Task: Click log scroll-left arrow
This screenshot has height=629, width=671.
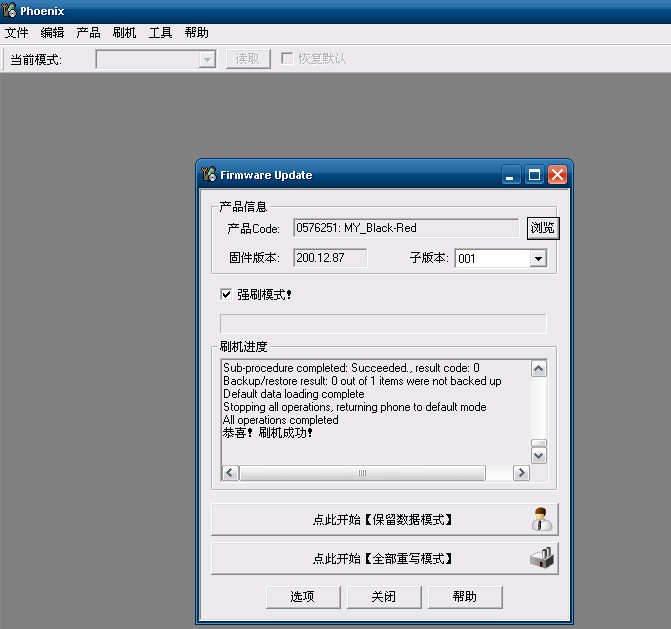Action: [230, 473]
